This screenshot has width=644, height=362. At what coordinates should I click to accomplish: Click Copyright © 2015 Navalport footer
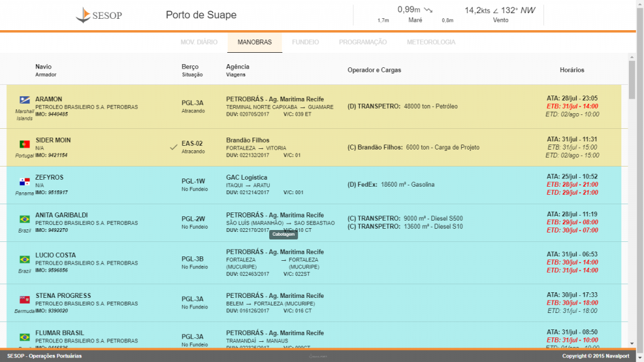pyautogui.click(x=596, y=356)
